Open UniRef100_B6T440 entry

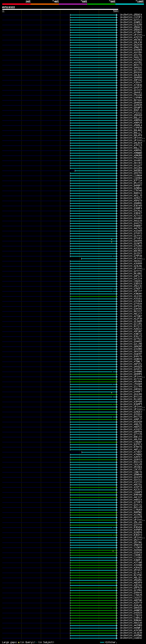[x=131, y=100]
